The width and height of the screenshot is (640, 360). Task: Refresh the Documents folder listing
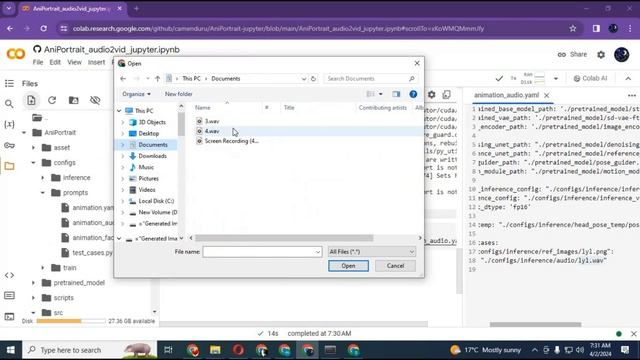tap(313, 78)
